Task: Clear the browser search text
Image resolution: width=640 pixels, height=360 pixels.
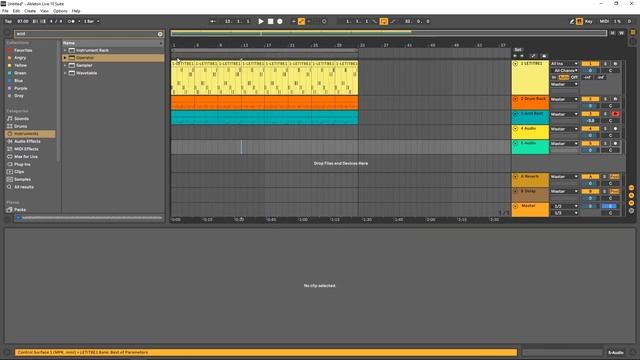Action: click(x=160, y=34)
